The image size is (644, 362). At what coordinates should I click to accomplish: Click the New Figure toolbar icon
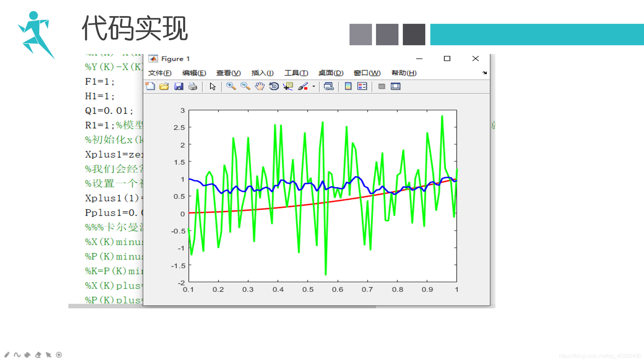[150, 86]
